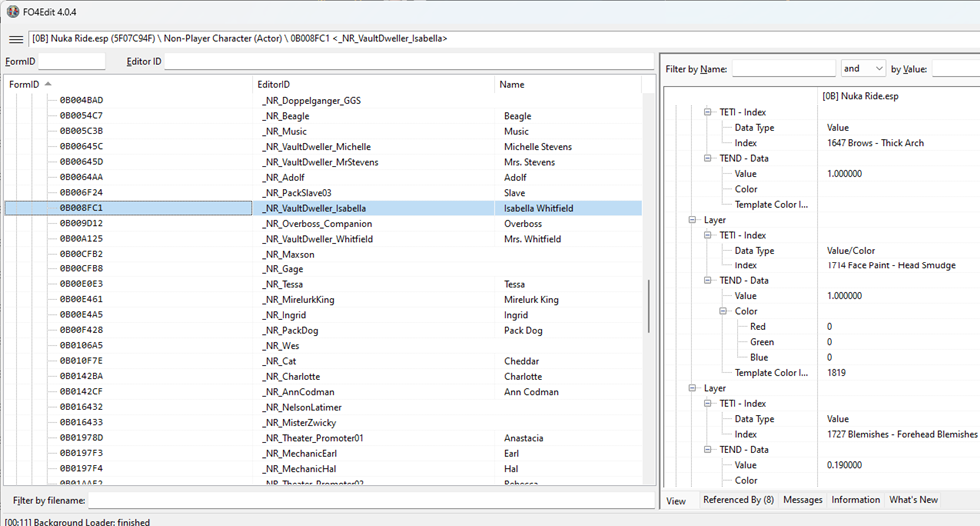
Task: Click the '1647 Brows - Thick Arch' value
Action: pos(875,143)
